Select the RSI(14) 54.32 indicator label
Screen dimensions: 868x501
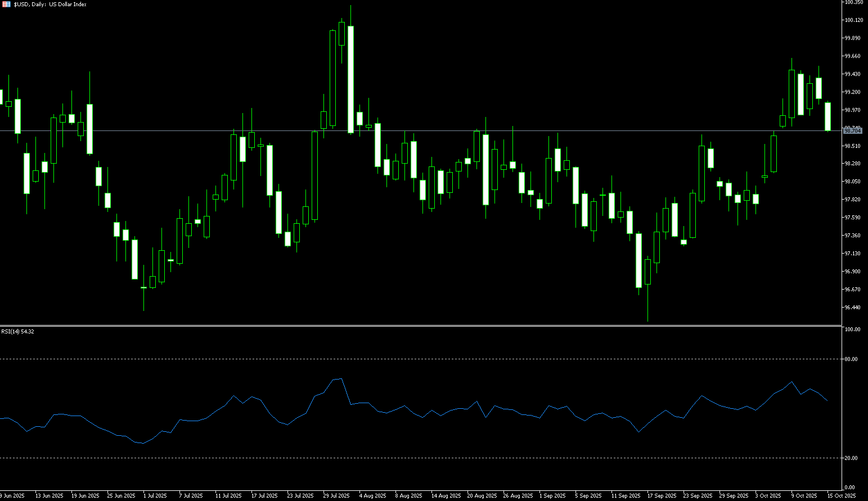click(17, 332)
